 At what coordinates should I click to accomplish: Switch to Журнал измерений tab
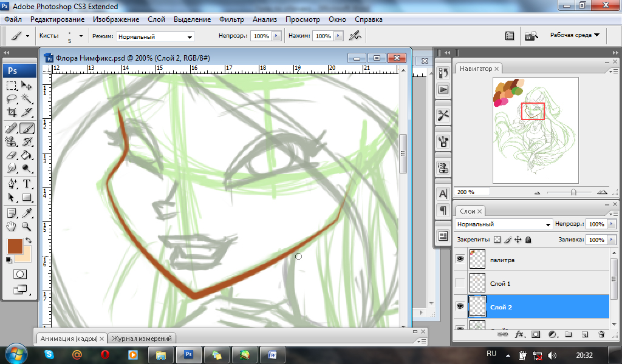click(142, 339)
